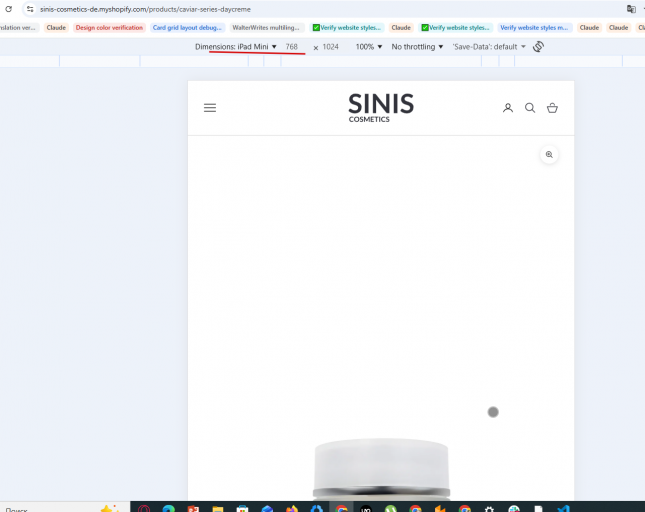Expand the Dimensions: iPad Mini device dropdown
The image size is (645, 512).
click(x=236, y=47)
